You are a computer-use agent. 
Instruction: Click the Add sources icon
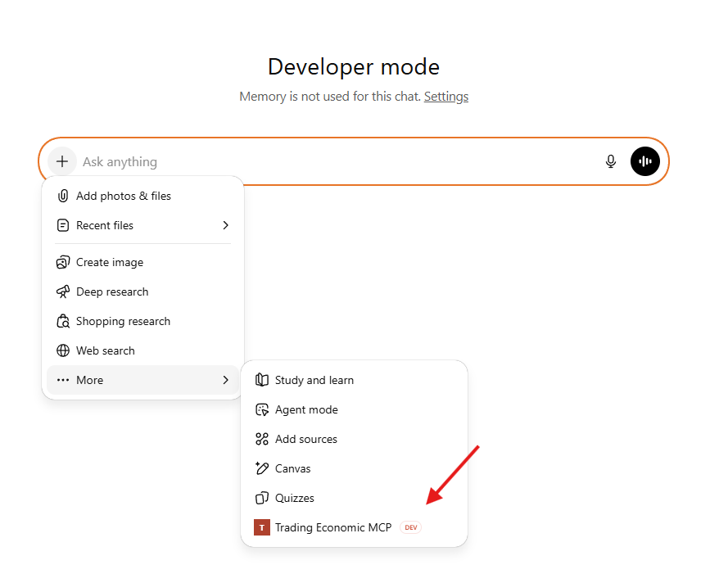262,439
